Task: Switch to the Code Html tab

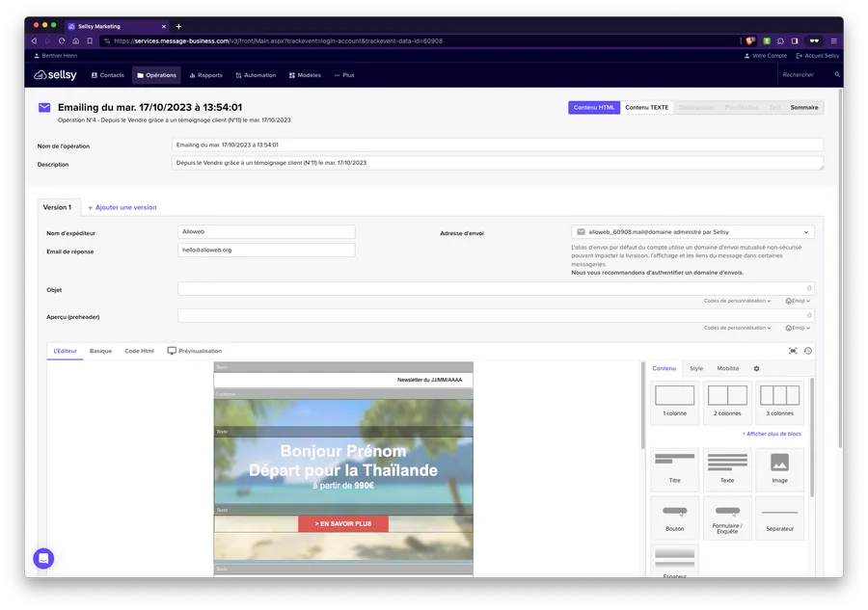Action: (x=140, y=351)
